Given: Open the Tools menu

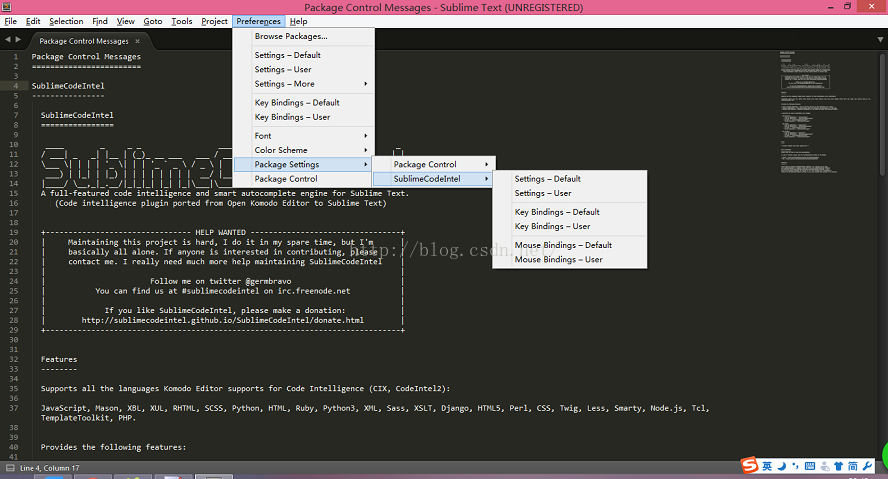Looking at the screenshot, I should click(x=182, y=21).
